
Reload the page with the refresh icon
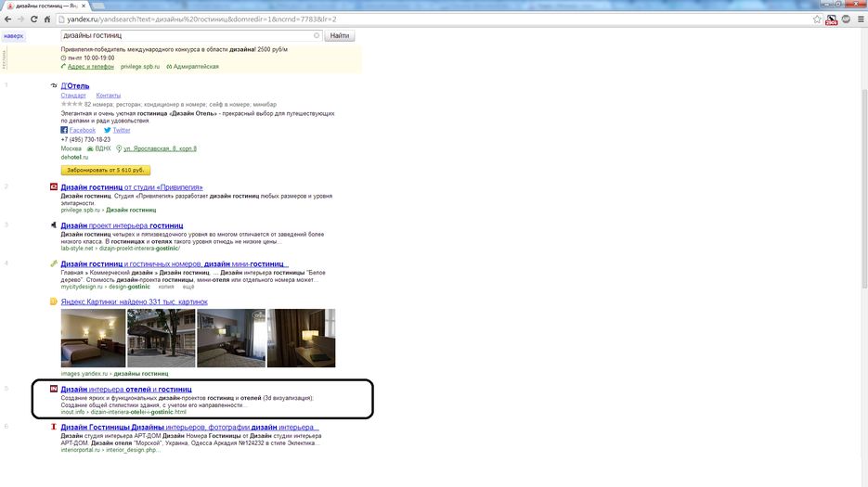(33, 19)
